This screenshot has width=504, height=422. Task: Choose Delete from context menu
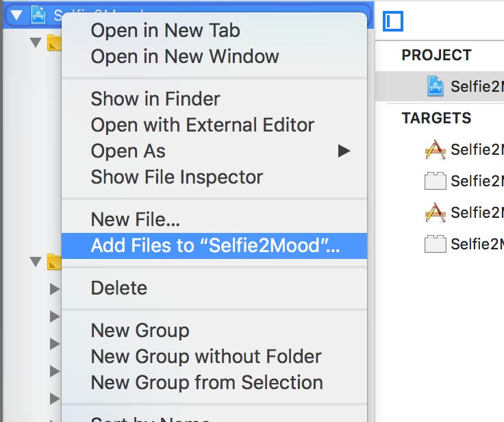(118, 288)
